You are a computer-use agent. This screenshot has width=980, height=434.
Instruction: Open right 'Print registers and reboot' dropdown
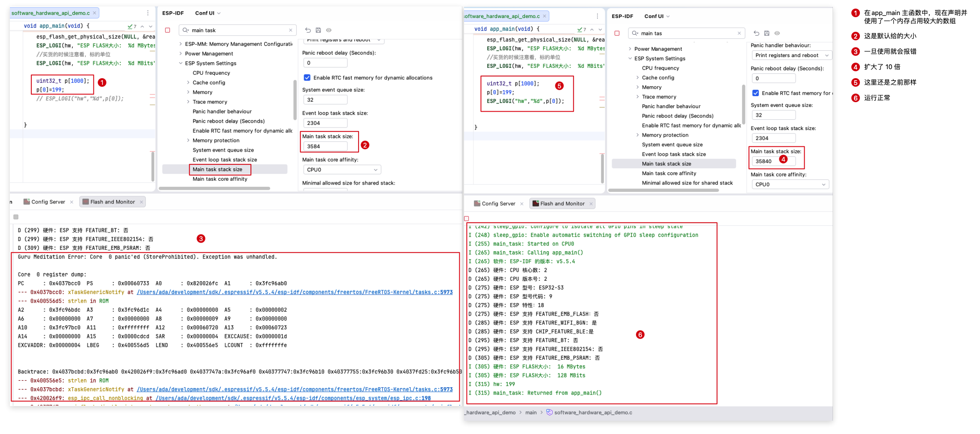tap(791, 55)
